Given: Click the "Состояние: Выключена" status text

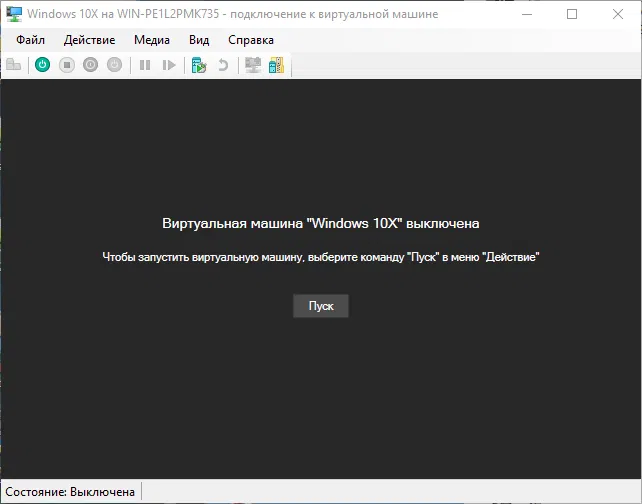Looking at the screenshot, I should click(70, 492).
